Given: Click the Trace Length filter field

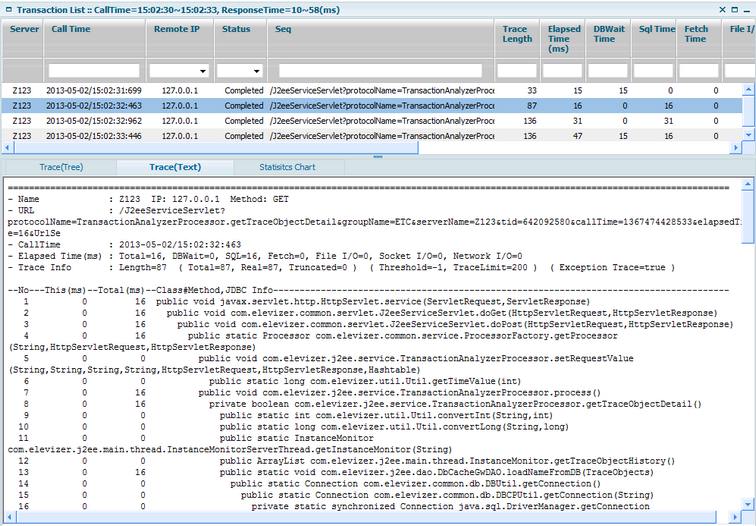Looking at the screenshot, I should [517, 71].
